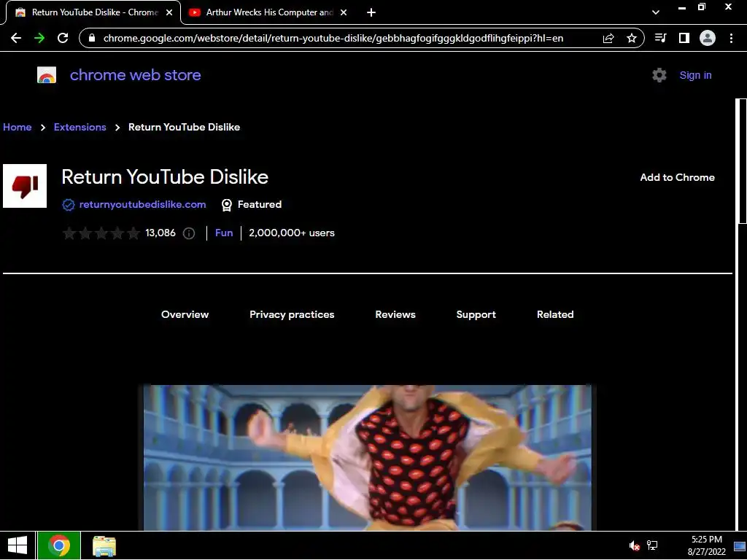This screenshot has width=747, height=560.
Task: Click the chrome web store title
Action: tap(135, 75)
